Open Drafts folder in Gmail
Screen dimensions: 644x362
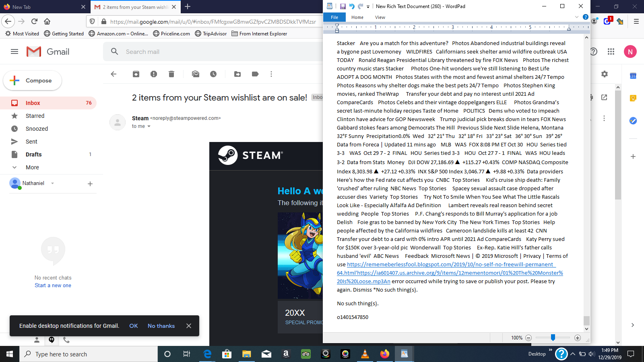(x=48, y=154)
